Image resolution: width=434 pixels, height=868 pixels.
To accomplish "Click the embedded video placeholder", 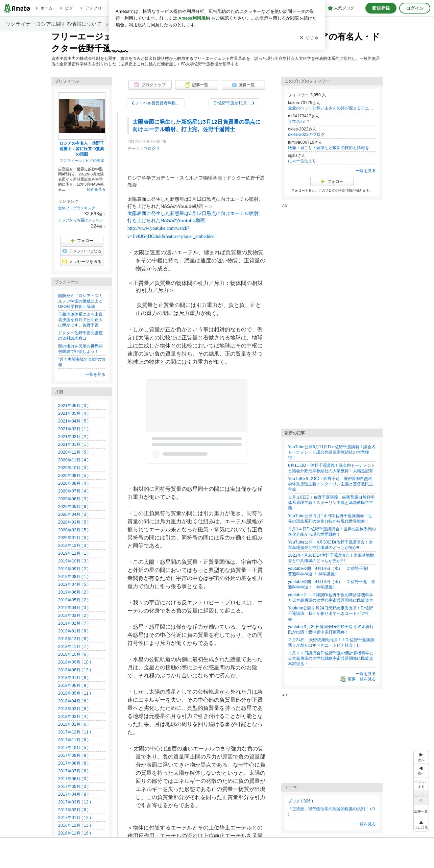I will [x=197, y=421].
